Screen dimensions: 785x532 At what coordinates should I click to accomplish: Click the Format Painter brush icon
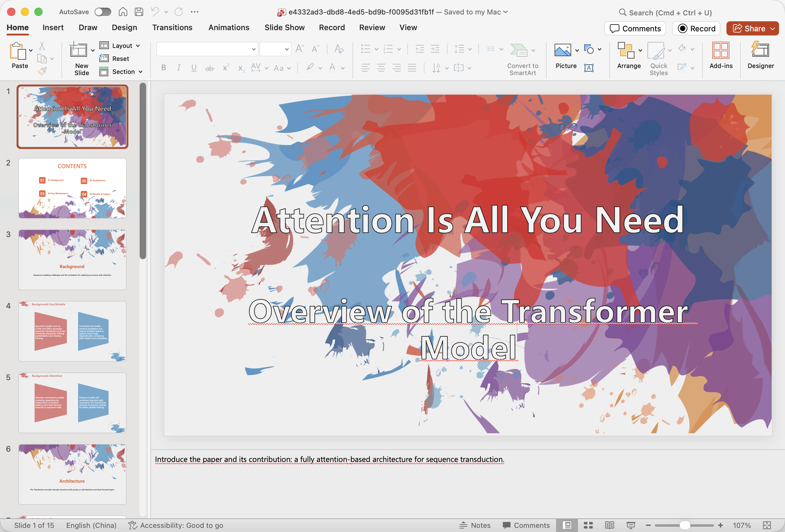click(x=42, y=71)
